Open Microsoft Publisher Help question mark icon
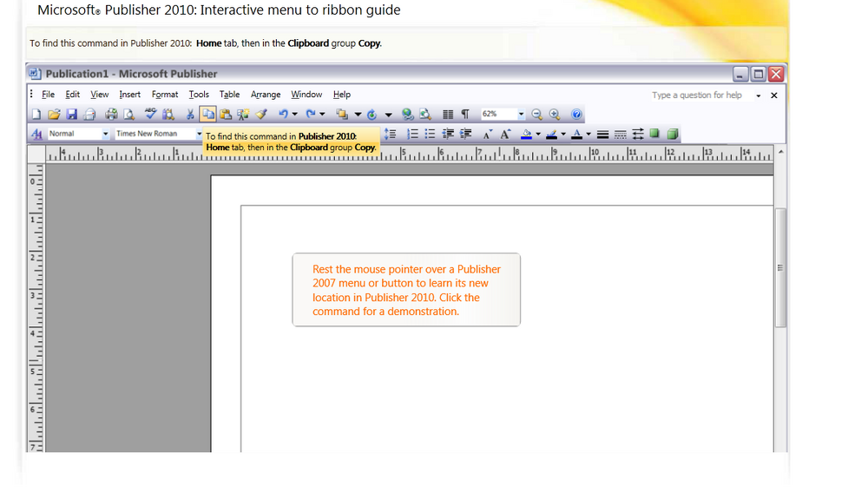Viewport: 868px width, 493px height. (576, 115)
